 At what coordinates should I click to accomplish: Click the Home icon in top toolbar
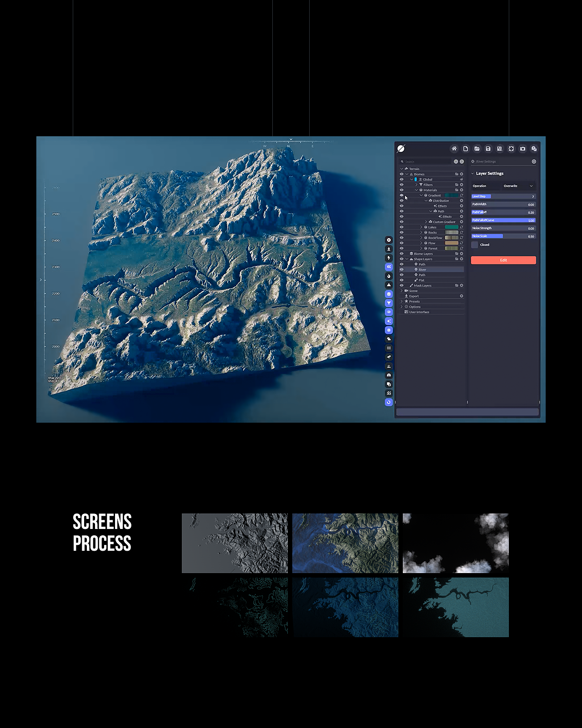click(454, 149)
